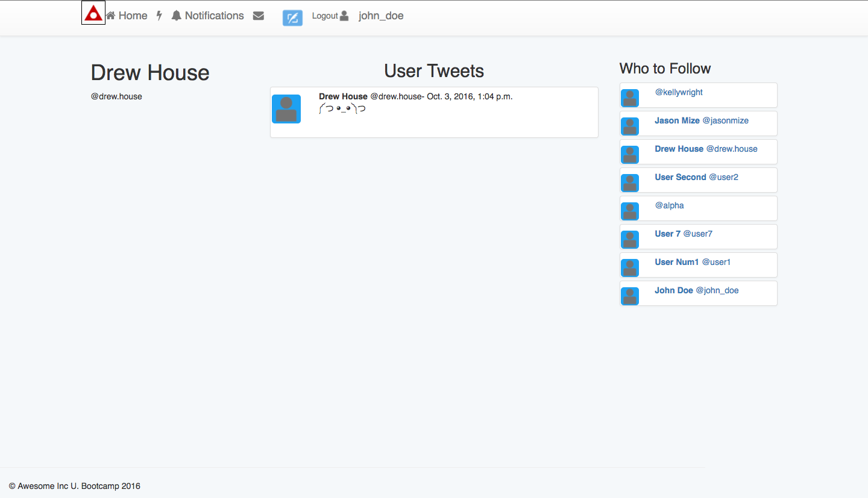Follow suggestion @kellywright link
868x498 pixels.
click(x=679, y=92)
